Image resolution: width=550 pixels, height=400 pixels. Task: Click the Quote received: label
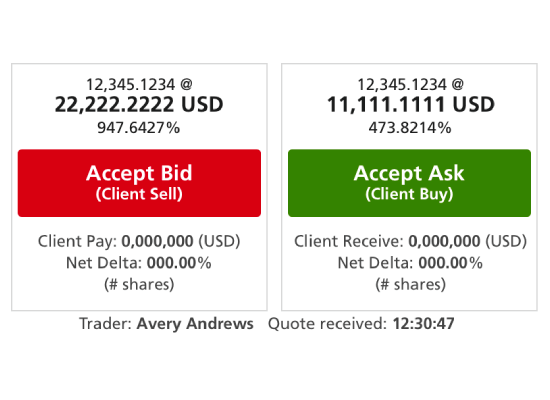point(328,324)
